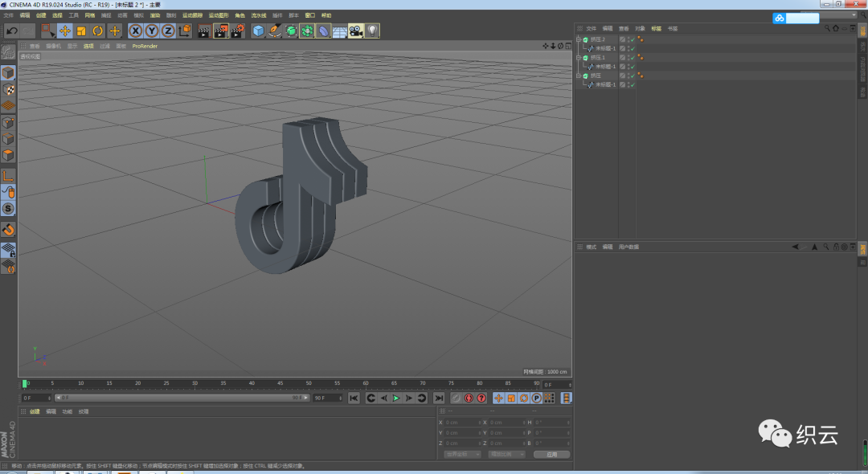Viewport: 868px width, 474px height.
Task: Open the world coordinates dropdown
Action: point(462,455)
